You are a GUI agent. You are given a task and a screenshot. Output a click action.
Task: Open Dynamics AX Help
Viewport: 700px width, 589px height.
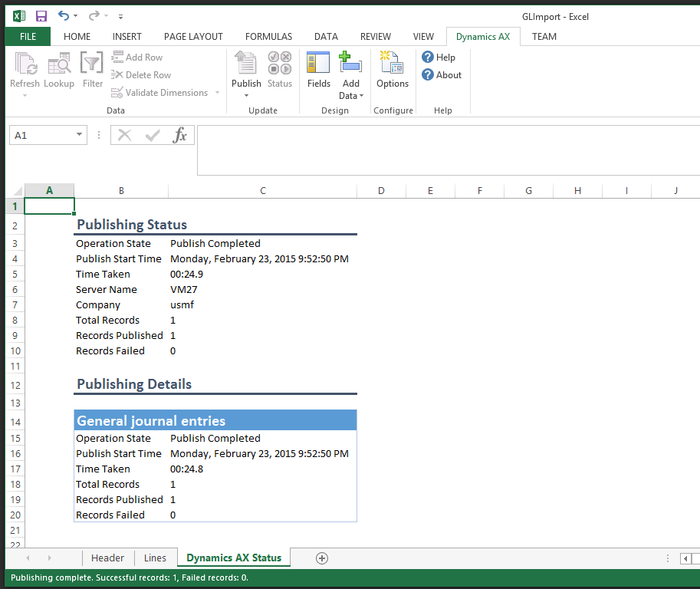coord(439,58)
